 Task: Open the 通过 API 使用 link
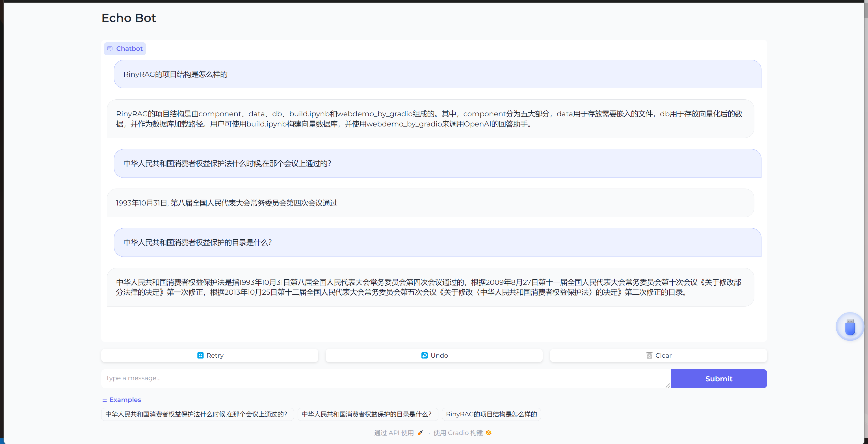pos(393,433)
